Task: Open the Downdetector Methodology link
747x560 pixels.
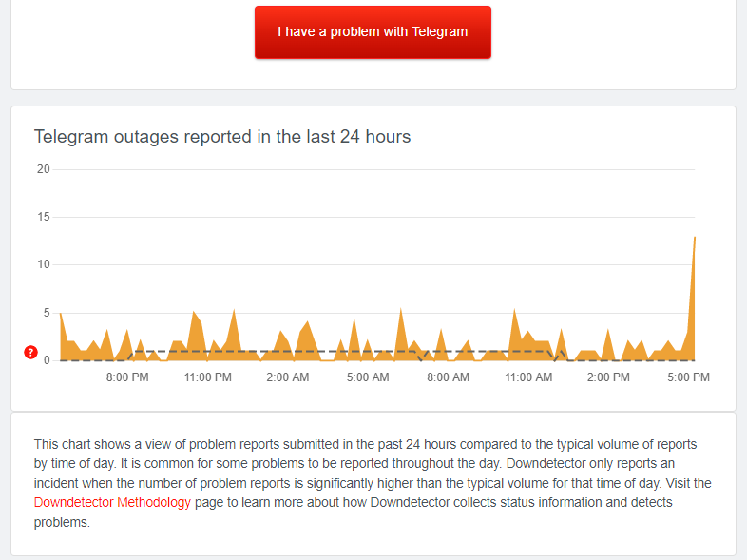Action: point(112,502)
